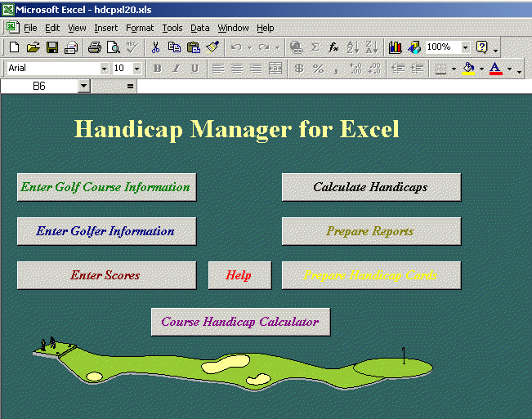The image size is (532, 419).
Task: Click the yellow Fill Color bucket
Action: pyautogui.click(x=468, y=69)
